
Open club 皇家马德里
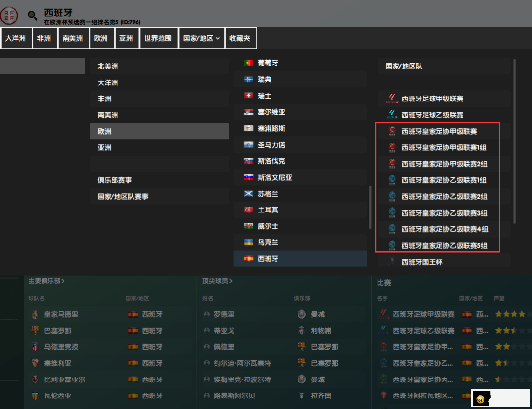coord(61,314)
